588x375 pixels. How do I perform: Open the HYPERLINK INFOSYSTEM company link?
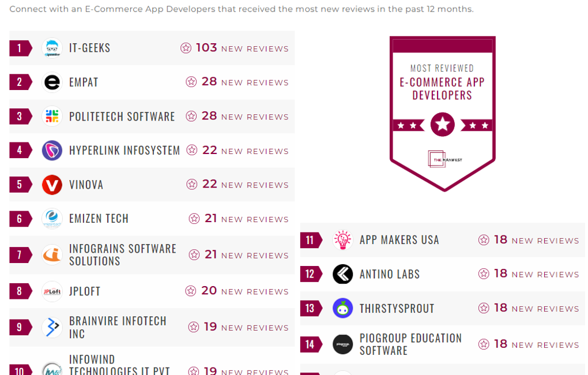coord(125,151)
